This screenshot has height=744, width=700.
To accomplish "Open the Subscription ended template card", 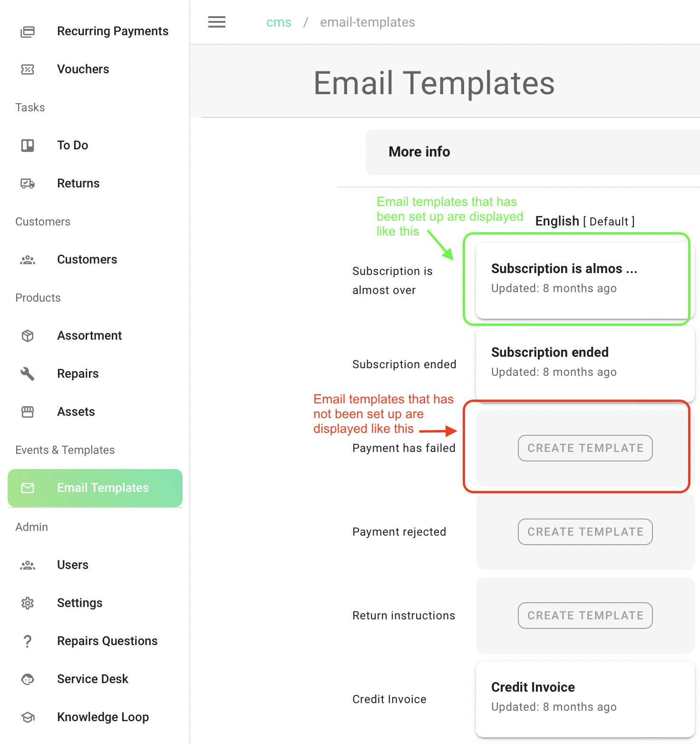I will (x=585, y=364).
